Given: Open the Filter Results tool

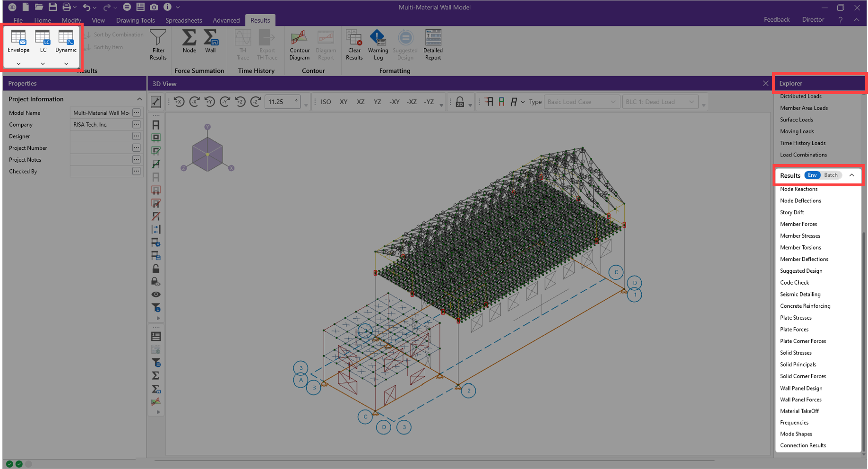Looking at the screenshot, I should coord(158,44).
